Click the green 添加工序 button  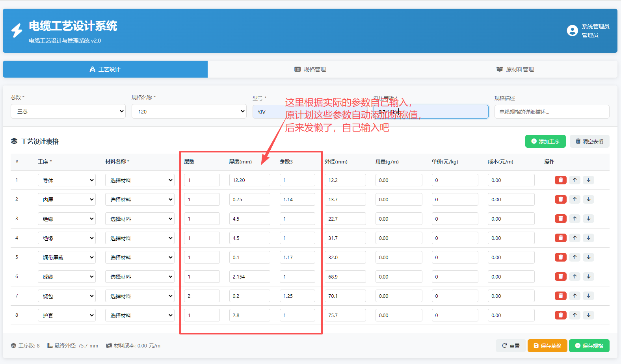click(545, 141)
